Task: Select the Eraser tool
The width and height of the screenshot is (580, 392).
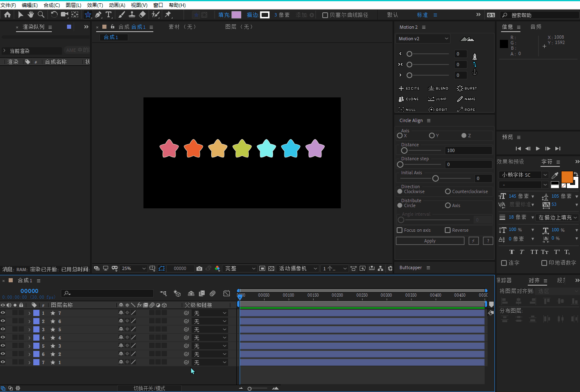Action: coord(142,14)
